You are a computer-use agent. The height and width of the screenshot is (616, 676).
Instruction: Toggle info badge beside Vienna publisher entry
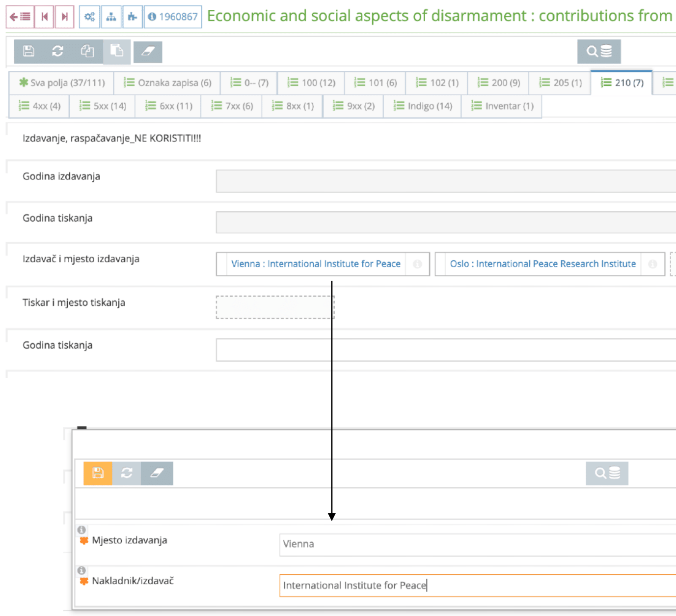point(418,264)
